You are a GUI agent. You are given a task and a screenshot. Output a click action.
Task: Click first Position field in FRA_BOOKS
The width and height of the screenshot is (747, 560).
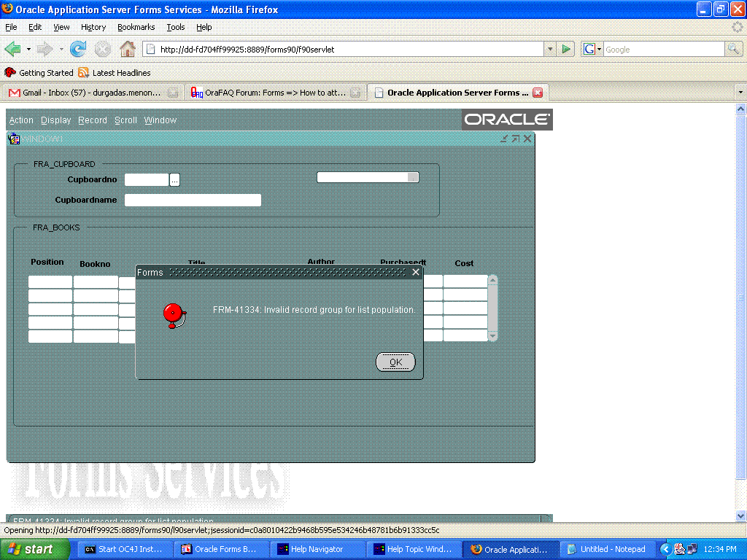[50, 281]
